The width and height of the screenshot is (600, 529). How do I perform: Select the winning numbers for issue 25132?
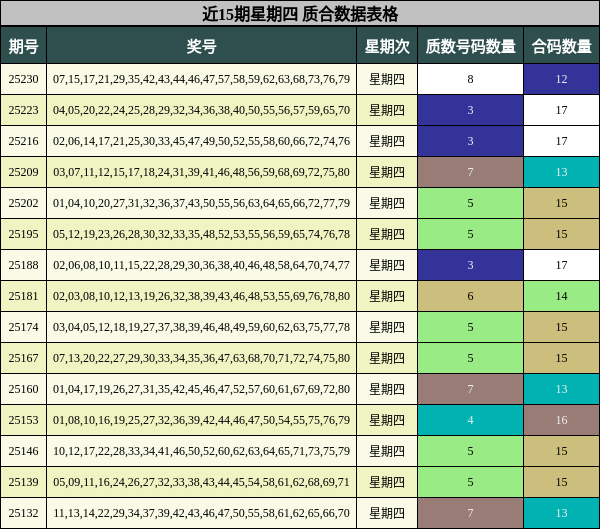pyautogui.click(x=201, y=513)
